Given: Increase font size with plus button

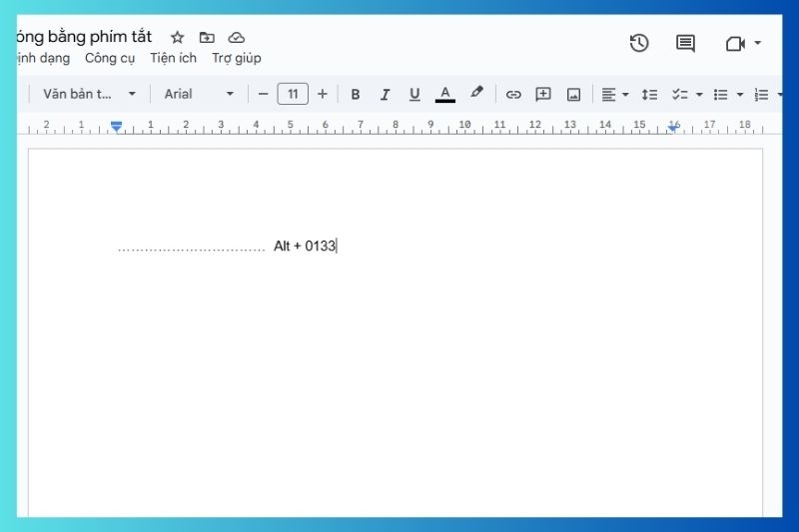Looking at the screenshot, I should 322,94.
